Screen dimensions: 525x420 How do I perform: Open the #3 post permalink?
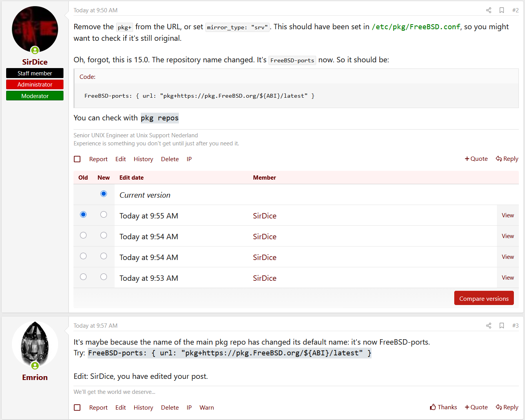pyautogui.click(x=515, y=326)
